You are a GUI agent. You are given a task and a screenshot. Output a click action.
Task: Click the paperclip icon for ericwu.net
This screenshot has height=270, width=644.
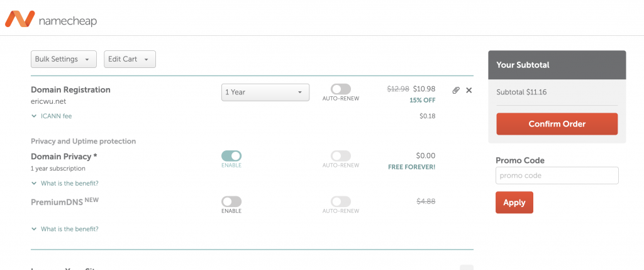click(x=456, y=91)
